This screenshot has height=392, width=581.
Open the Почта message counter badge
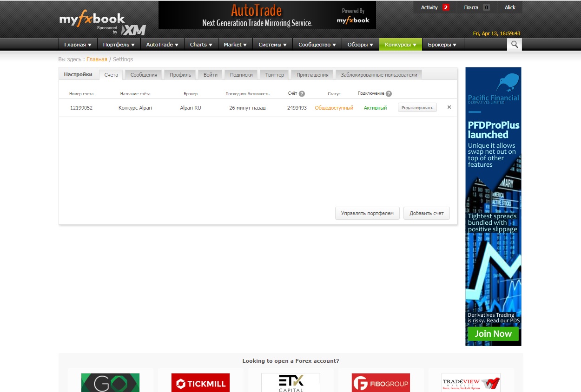486,7
